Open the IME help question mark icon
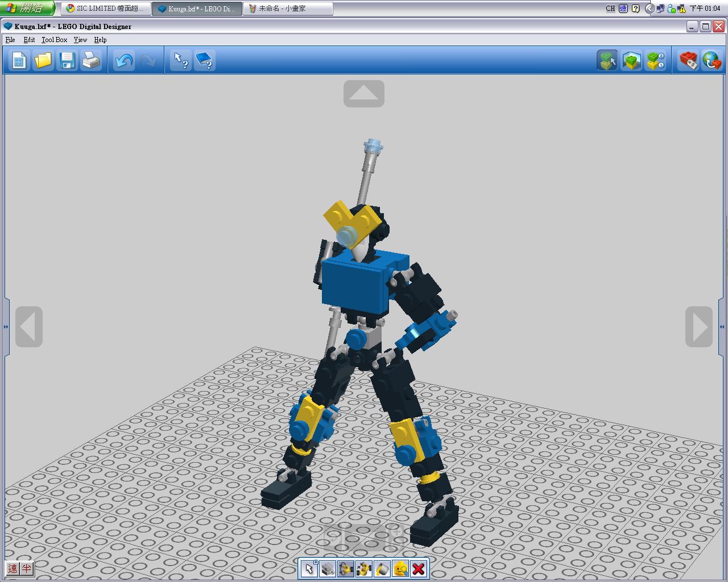This screenshot has height=582, width=728. pyautogui.click(x=635, y=9)
